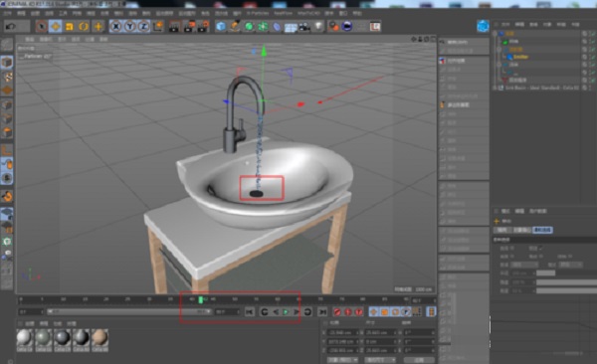Viewport: 597px width, 364px height.
Task: Adjust the lowest attribute manager slider
Action: pos(566,290)
